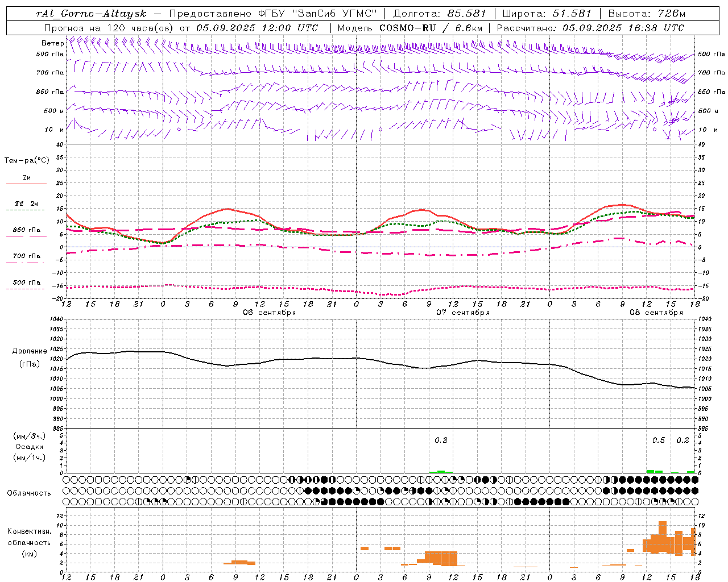Select the 06 сентября date label
Viewport: 728px width, 582px height.
(x=270, y=313)
